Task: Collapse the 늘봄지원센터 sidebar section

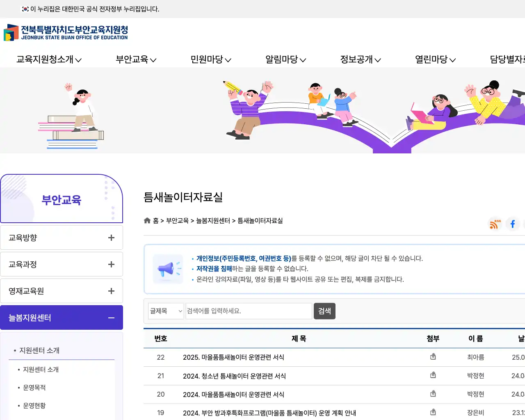Action: 62,317
